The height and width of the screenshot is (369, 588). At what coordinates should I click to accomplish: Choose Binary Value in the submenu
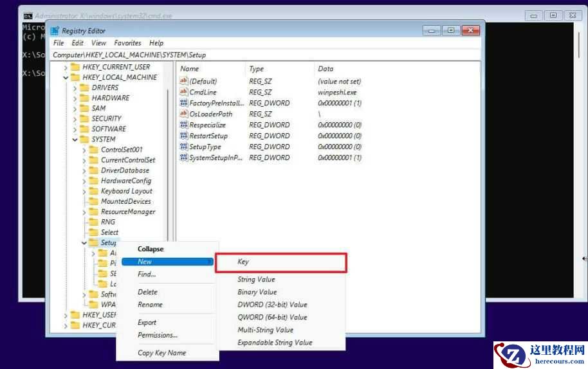pos(257,292)
